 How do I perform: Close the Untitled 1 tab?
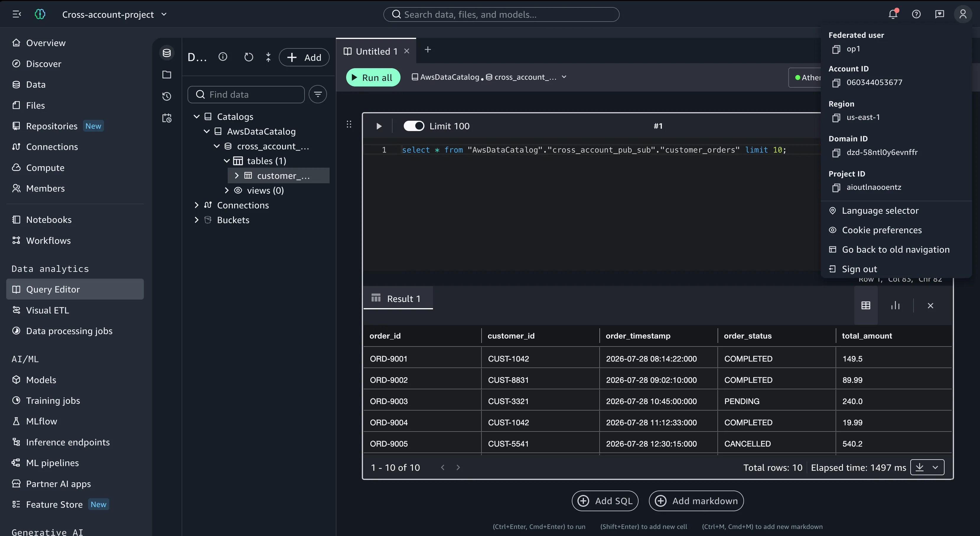407,51
